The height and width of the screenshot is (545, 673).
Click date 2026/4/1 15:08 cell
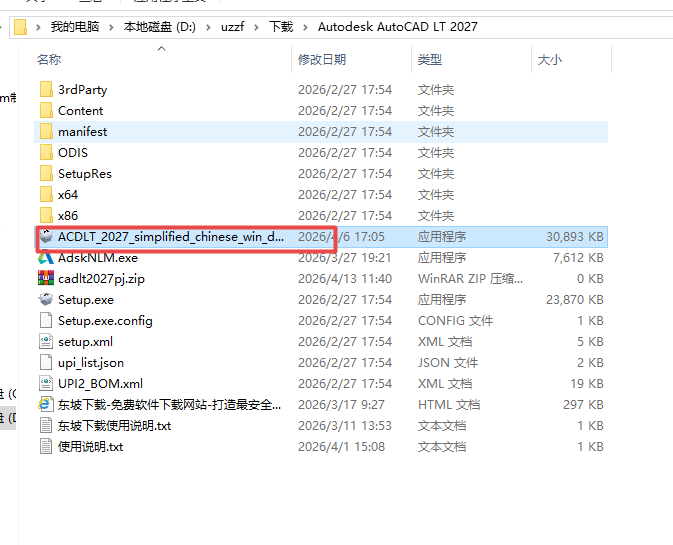point(341,447)
